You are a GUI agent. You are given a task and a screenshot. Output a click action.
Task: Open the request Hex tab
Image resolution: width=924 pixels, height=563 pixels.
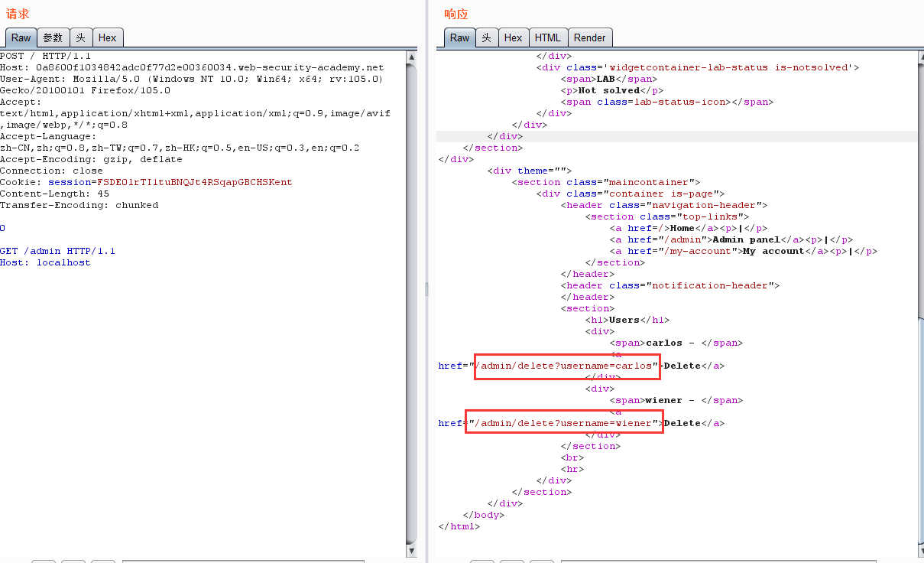[108, 37]
